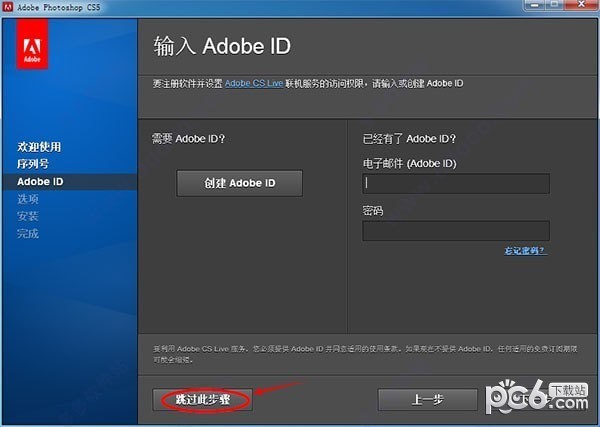The height and width of the screenshot is (427, 600).
Task: Open the 忘记密码? link
Action: coord(526,251)
